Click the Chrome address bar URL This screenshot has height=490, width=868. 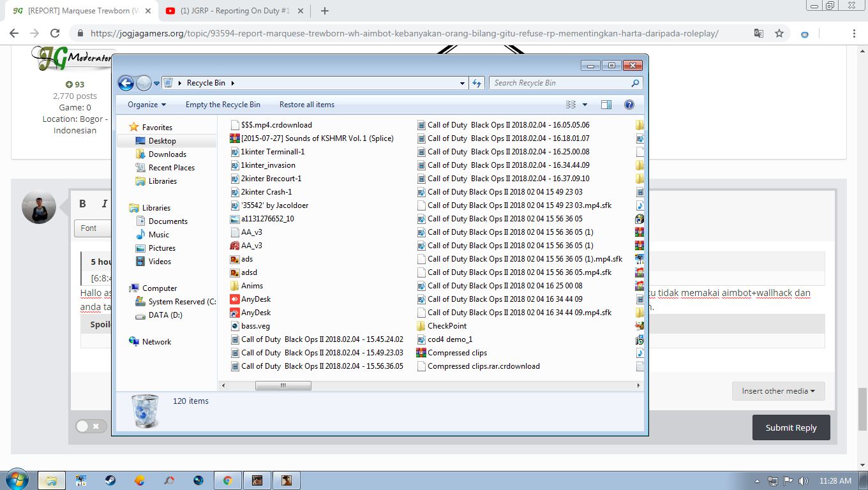(405, 34)
